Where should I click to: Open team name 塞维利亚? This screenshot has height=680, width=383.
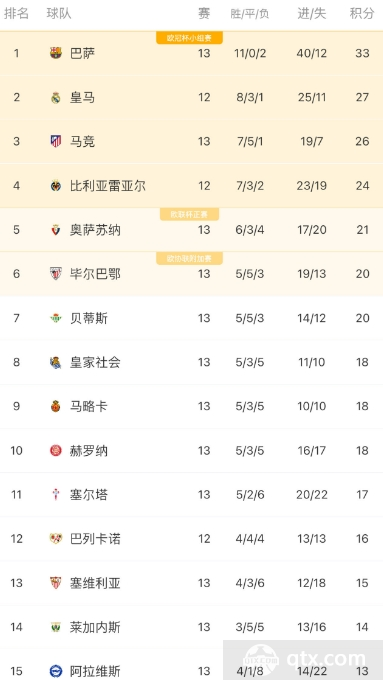pos(95,583)
